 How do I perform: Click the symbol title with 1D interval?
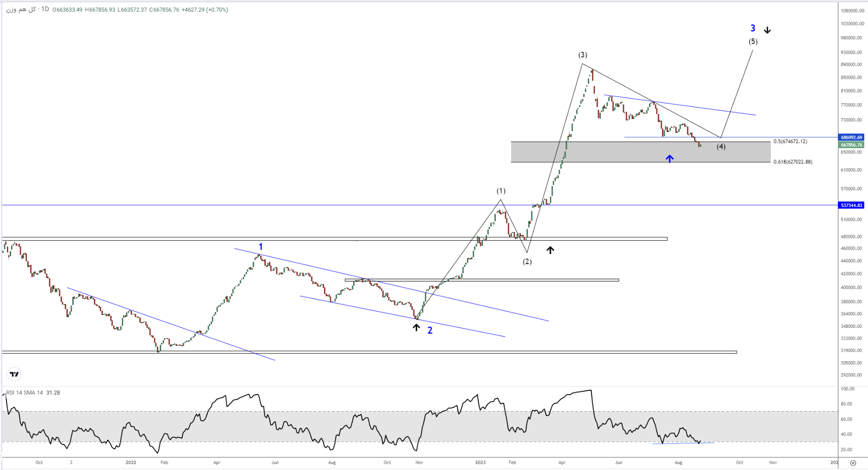coord(28,9)
